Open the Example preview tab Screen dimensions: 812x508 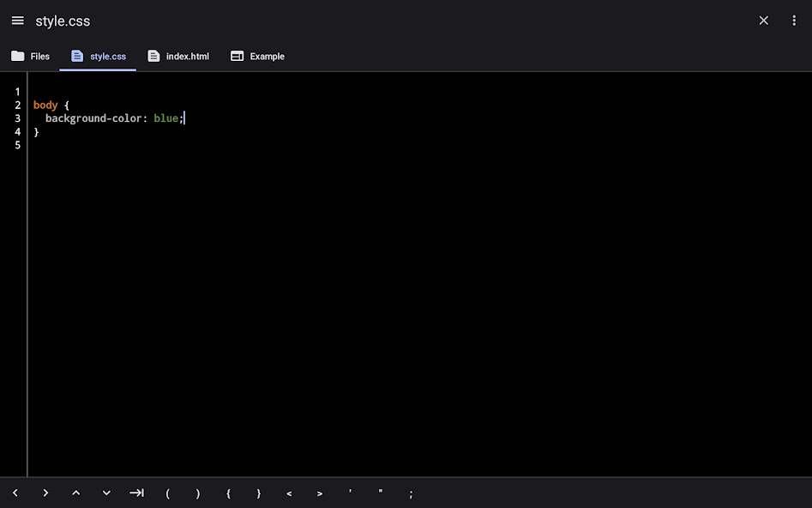257,56
